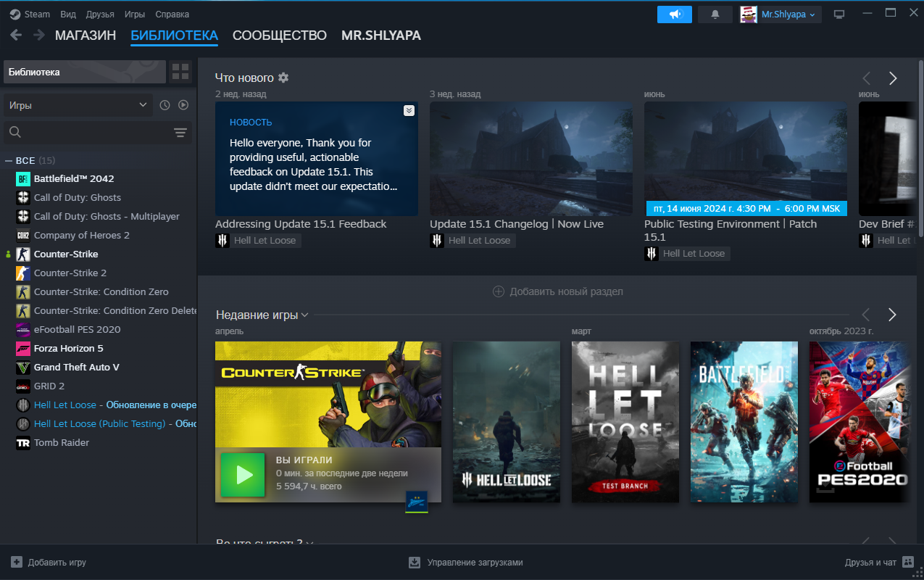Click the Counter-Strike 2 list icon

pos(23,273)
